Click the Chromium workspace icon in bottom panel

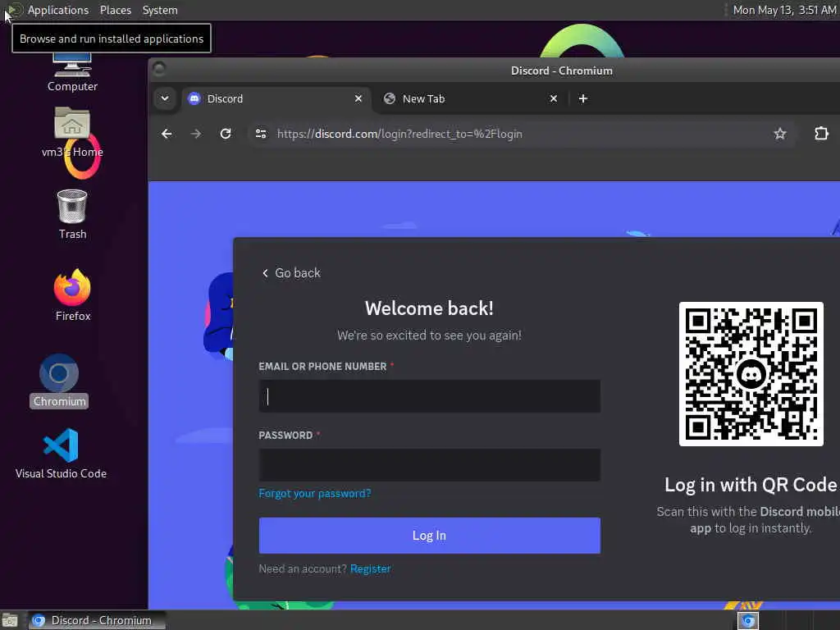(x=748, y=621)
